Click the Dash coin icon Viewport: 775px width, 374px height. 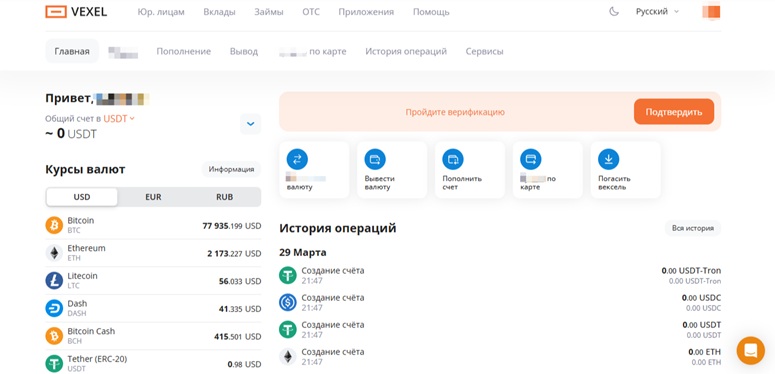click(x=54, y=308)
